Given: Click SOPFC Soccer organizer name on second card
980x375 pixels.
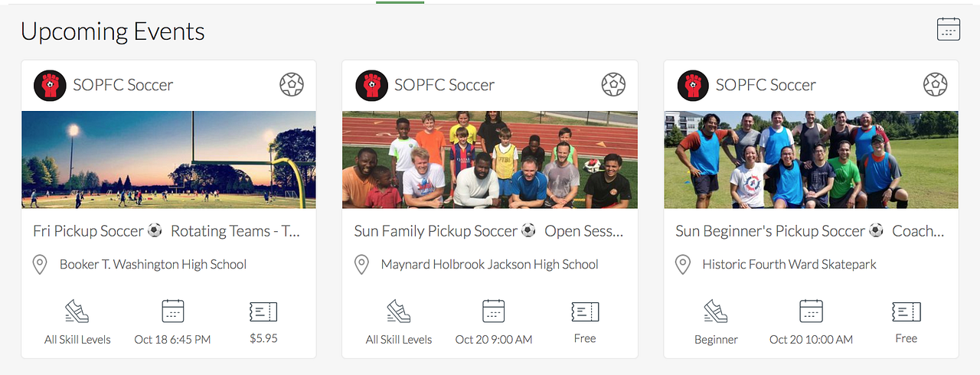Looking at the screenshot, I should click(444, 85).
